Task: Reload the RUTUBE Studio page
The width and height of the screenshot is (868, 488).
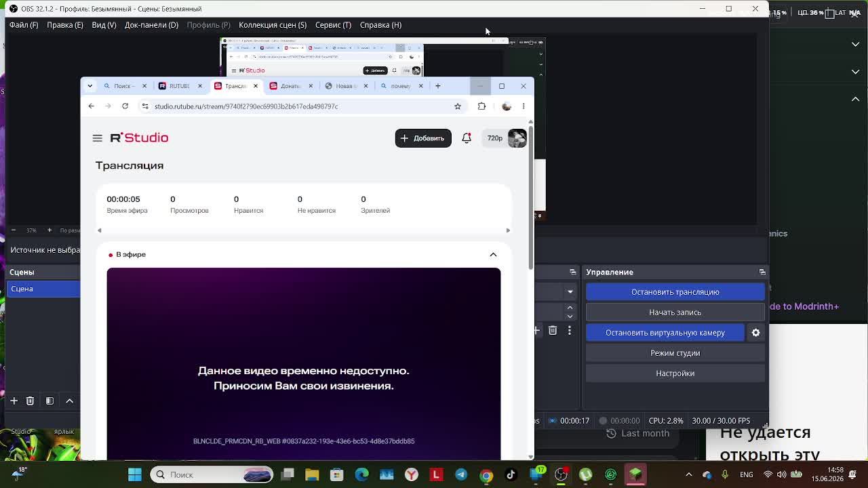Action: 125,106
